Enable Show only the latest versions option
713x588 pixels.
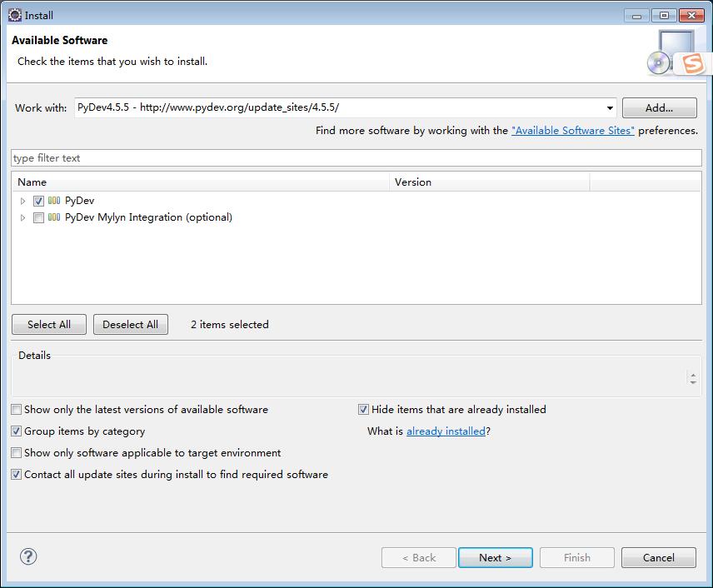17,410
